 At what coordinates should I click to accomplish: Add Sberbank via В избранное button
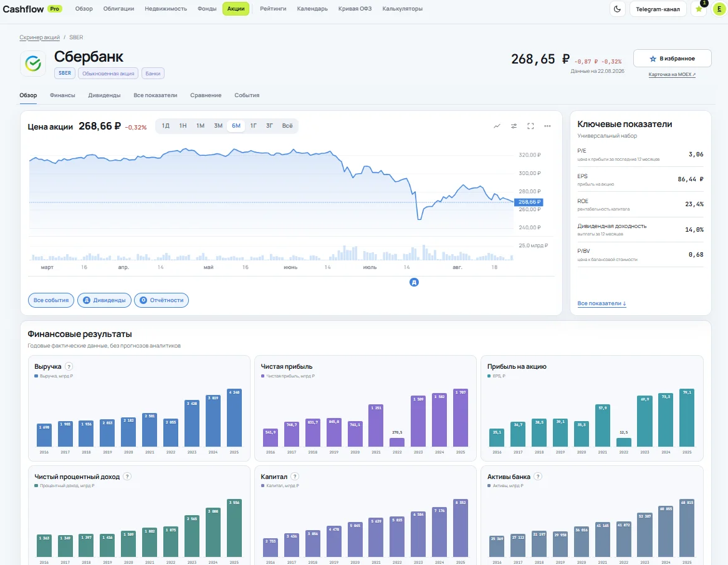coord(673,59)
